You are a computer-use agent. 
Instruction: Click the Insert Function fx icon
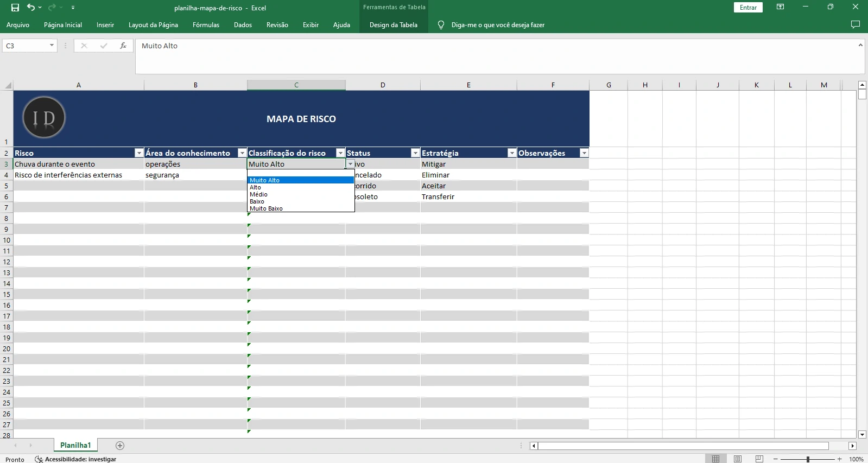pos(123,46)
